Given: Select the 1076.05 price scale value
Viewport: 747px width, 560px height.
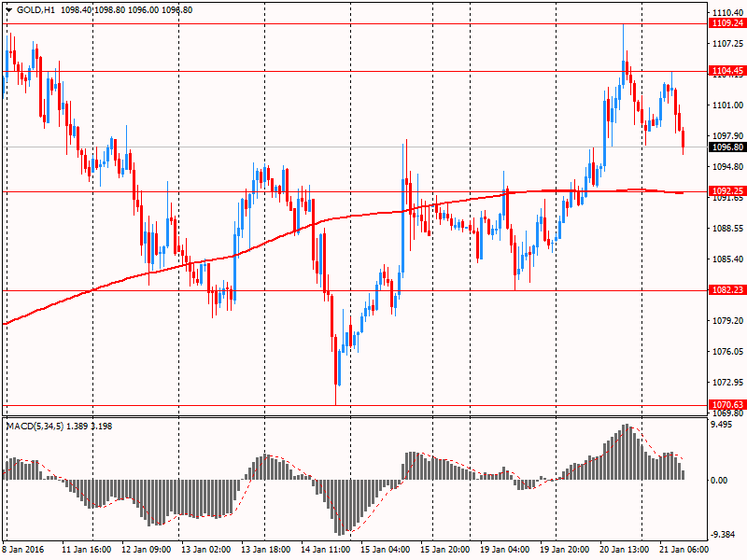Looking at the screenshot, I should click(x=727, y=352).
